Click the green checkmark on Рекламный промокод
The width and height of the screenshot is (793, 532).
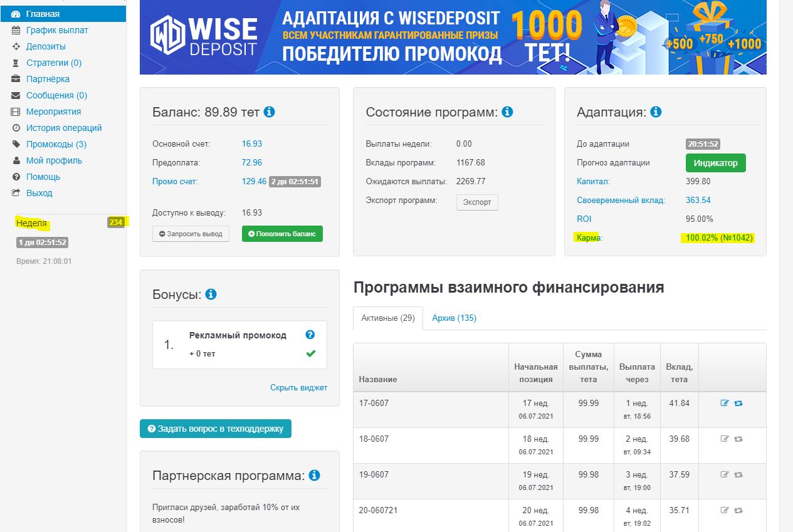[x=310, y=354]
